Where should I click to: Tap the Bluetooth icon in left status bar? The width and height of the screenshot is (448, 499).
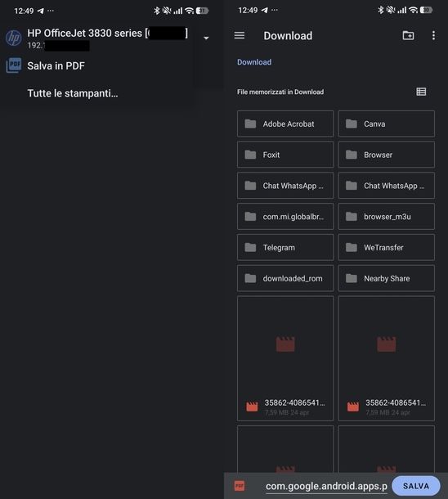[156, 11]
